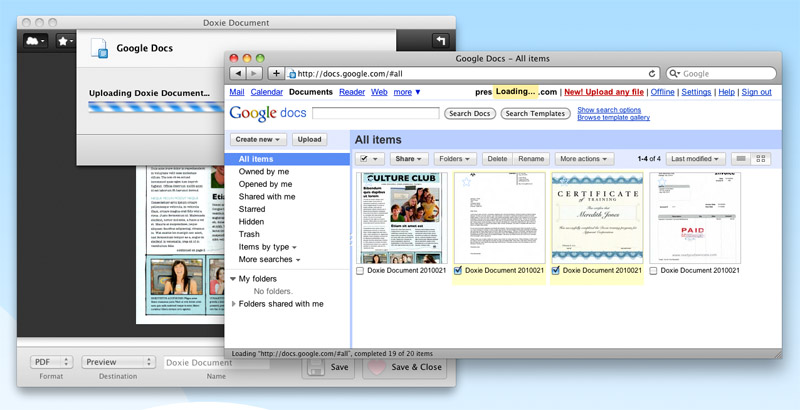Select Shared with me

[267, 196]
